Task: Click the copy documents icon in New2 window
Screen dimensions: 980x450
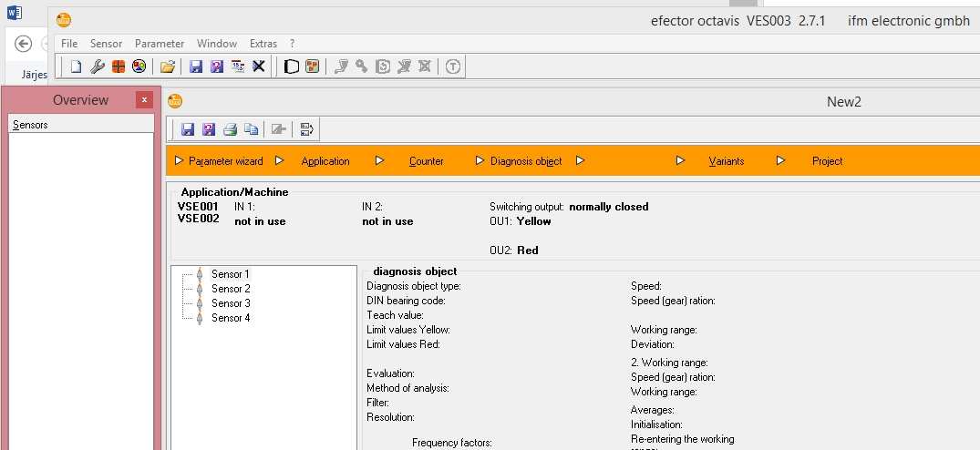Action: tap(252, 129)
